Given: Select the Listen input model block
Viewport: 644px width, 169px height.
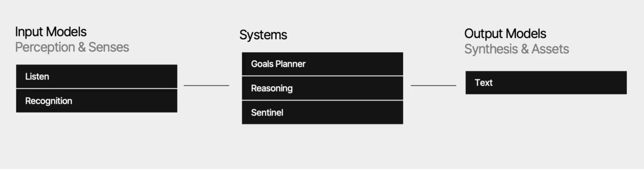Looking at the screenshot, I should tap(97, 76).
